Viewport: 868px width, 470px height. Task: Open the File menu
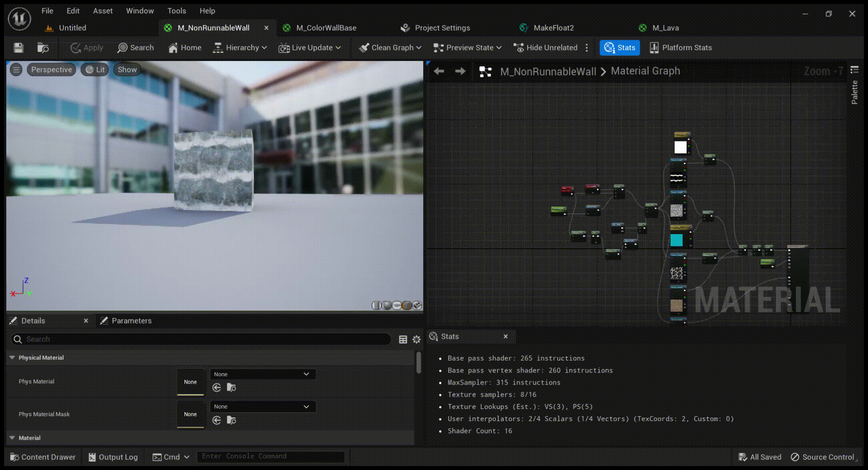click(47, 11)
